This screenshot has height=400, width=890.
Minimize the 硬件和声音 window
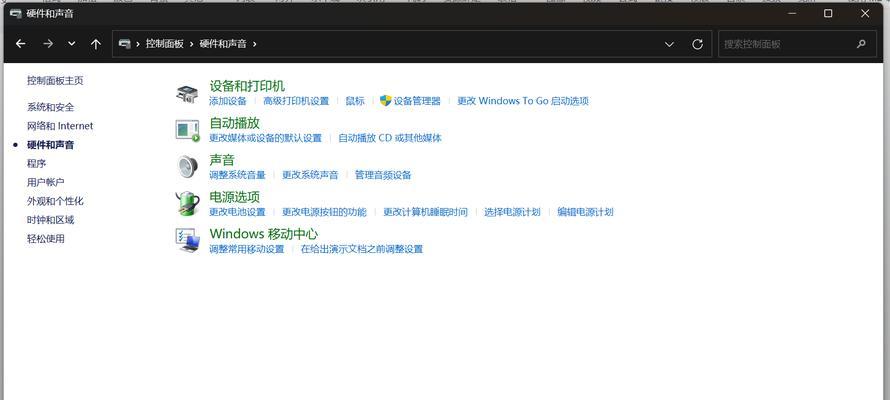point(793,14)
